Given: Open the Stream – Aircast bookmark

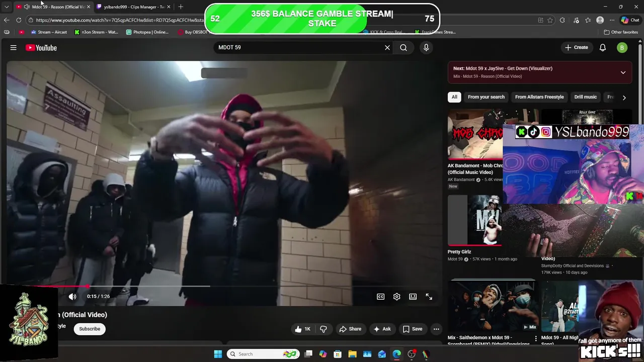Looking at the screenshot, I should [49, 32].
